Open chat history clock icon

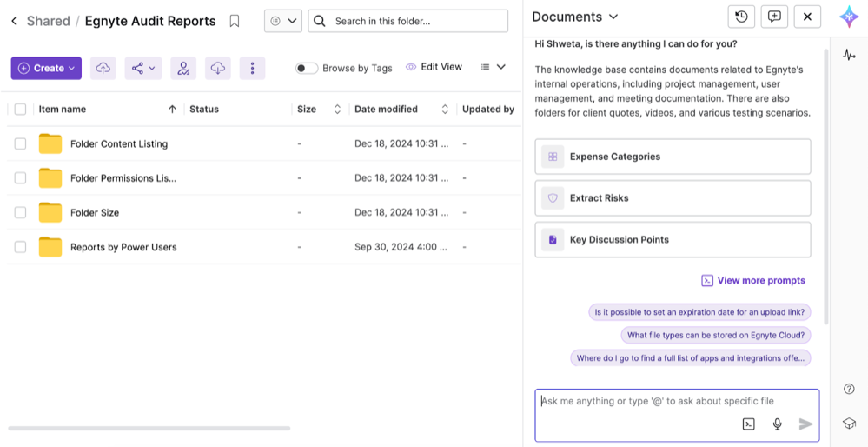click(x=740, y=17)
